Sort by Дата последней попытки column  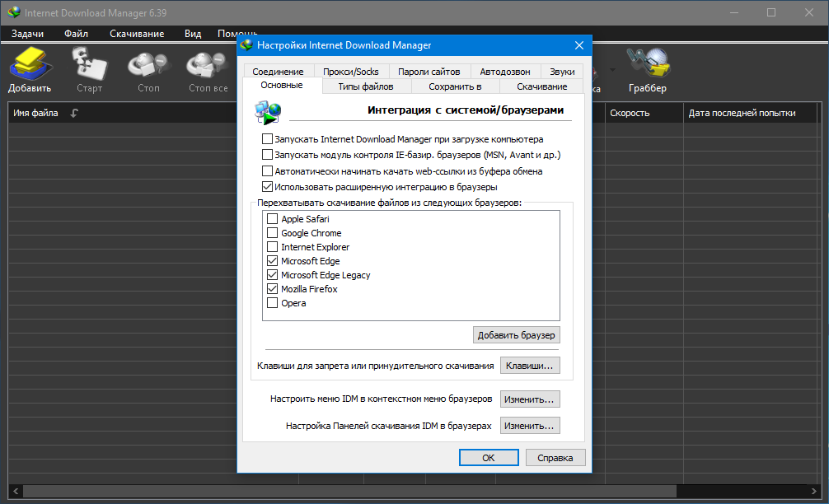[750, 113]
